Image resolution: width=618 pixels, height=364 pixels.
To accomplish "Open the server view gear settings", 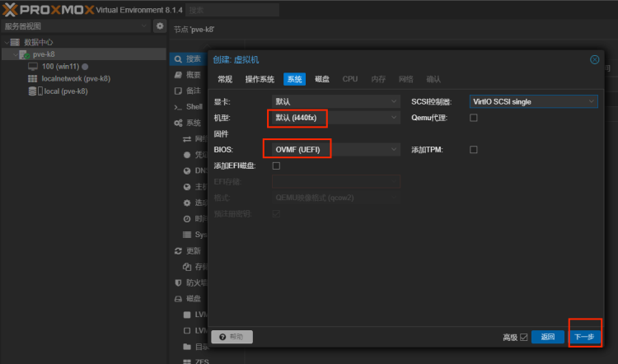I will pyautogui.click(x=160, y=26).
